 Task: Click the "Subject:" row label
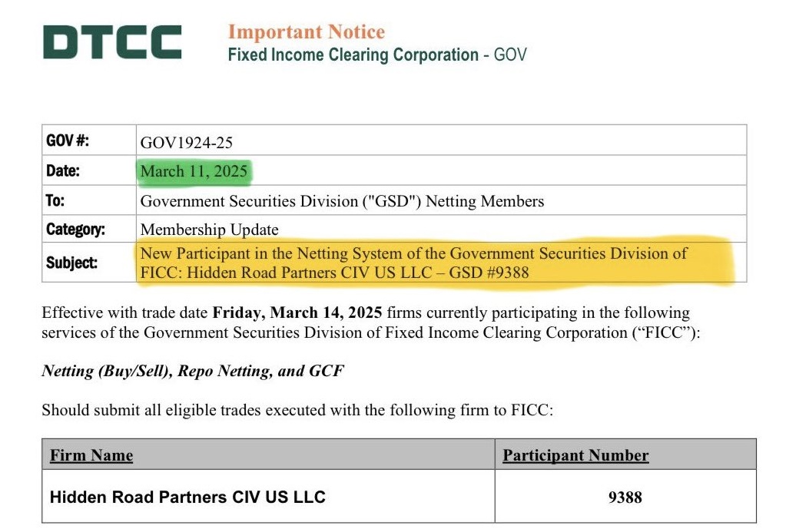pos(71,263)
